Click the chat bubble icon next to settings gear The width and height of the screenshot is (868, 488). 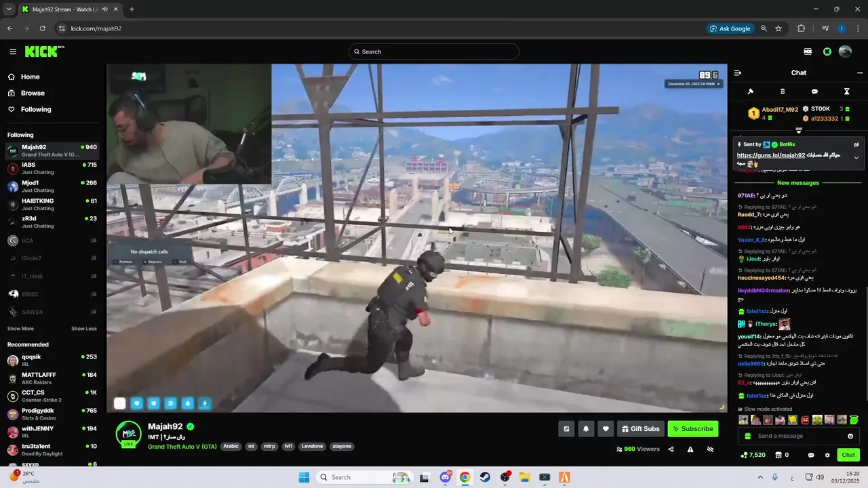tap(811, 455)
